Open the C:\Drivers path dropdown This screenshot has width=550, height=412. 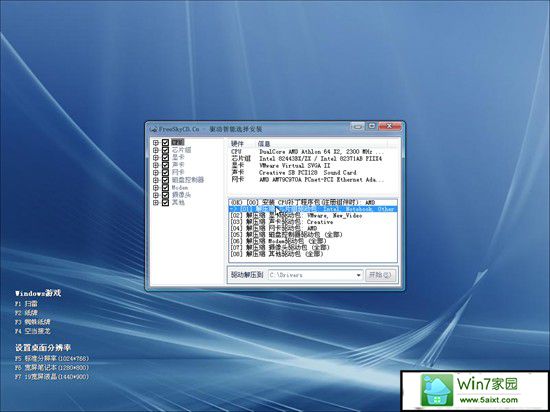(358, 275)
